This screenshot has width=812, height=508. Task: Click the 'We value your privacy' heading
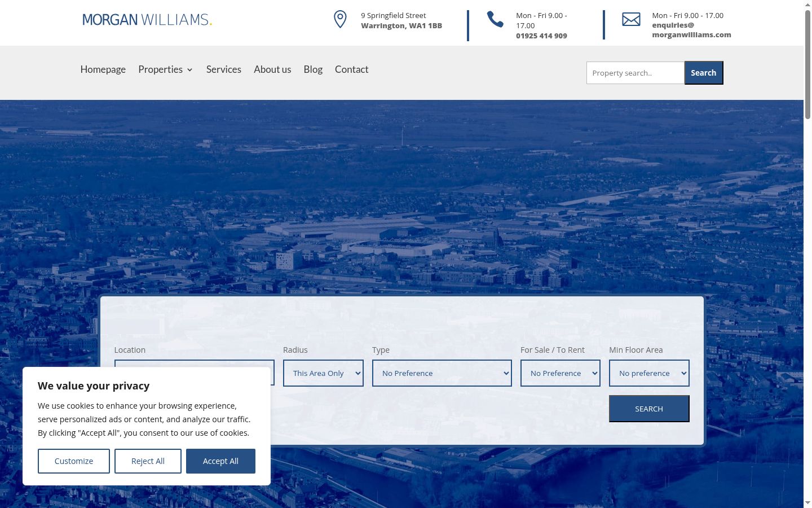pos(94,386)
